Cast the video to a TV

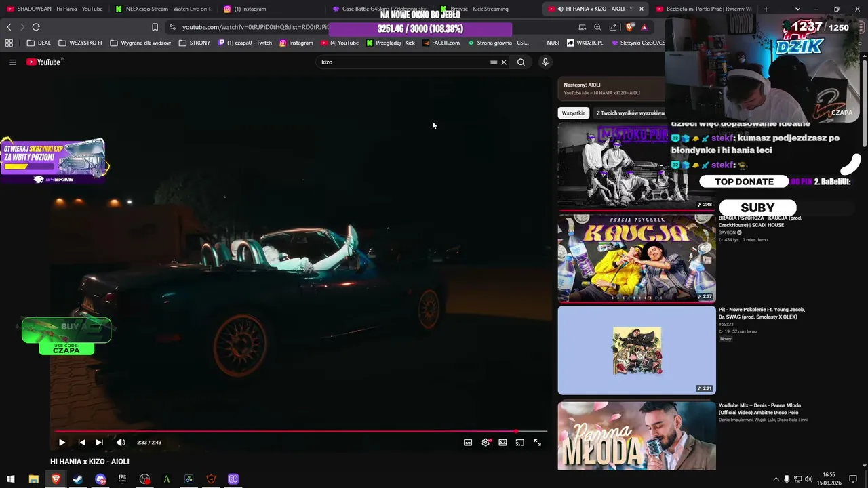tap(520, 443)
